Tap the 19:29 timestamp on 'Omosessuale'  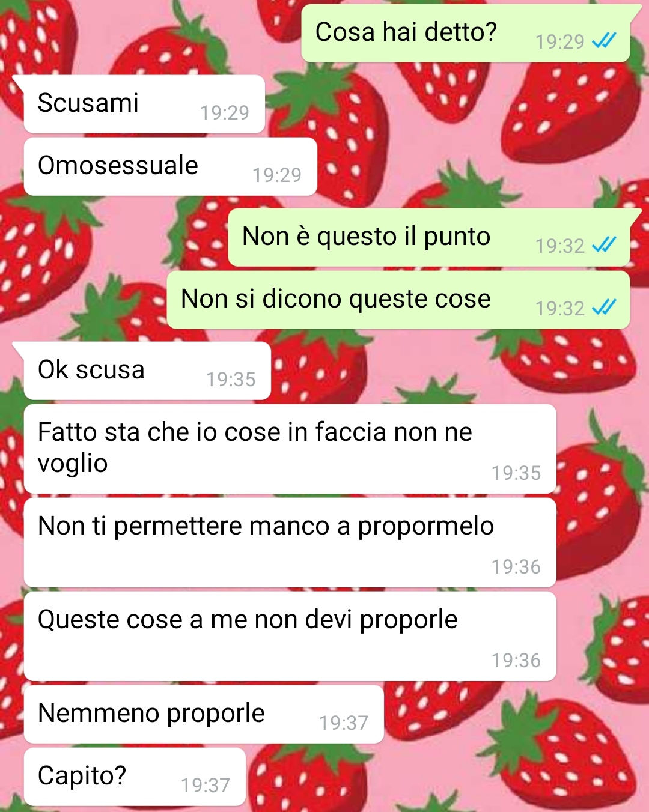pyautogui.click(x=277, y=175)
